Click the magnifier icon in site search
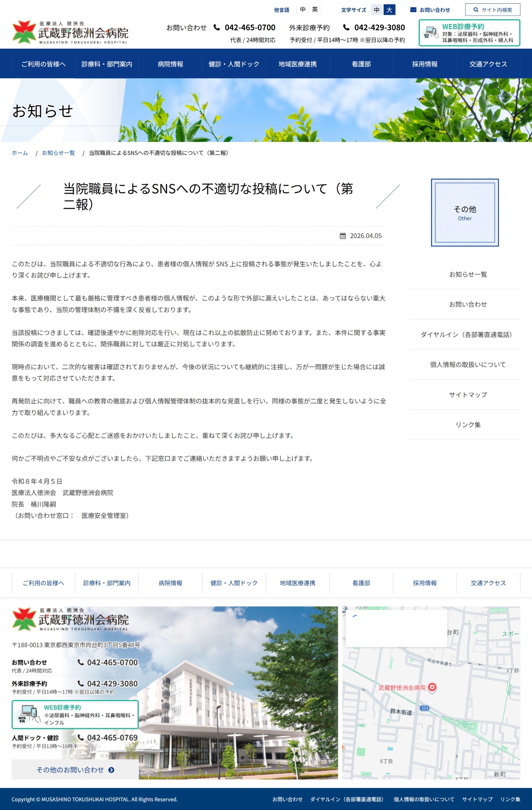Screen dimensions: 532x810 tap(476, 10)
